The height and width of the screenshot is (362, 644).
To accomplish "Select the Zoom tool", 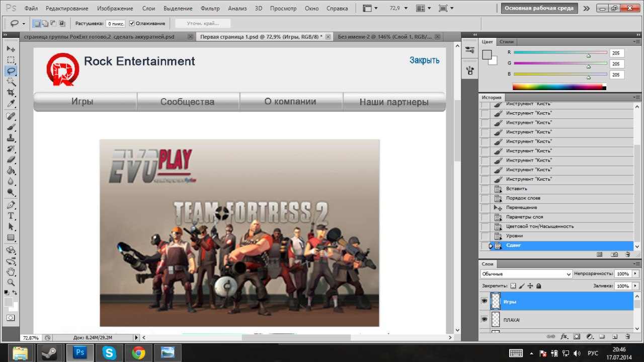I will [x=11, y=283].
